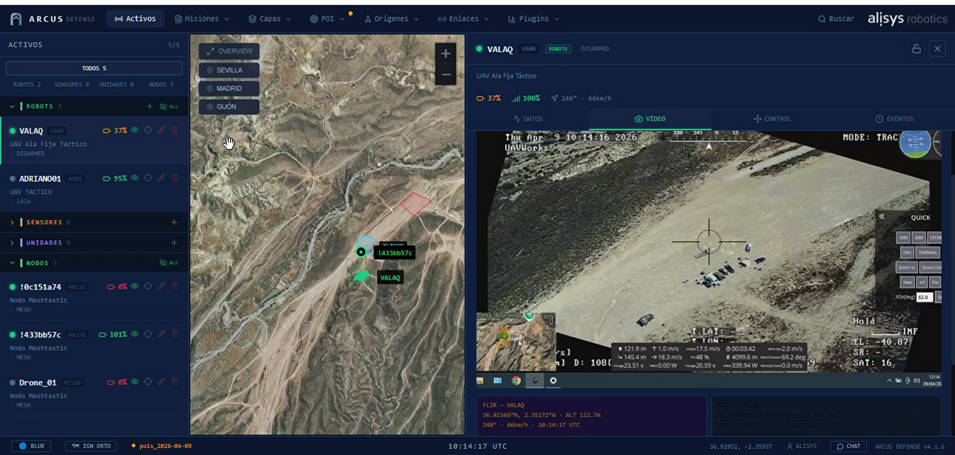
Task: Jump map to MADRID
Action: pyautogui.click(x=229, y=88)
